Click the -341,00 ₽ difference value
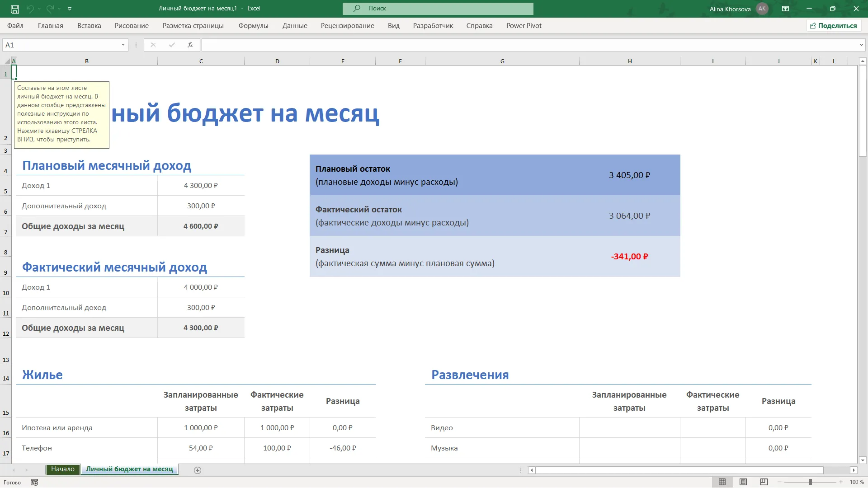This screenshot has height=488, width=868. pos(629,257)
